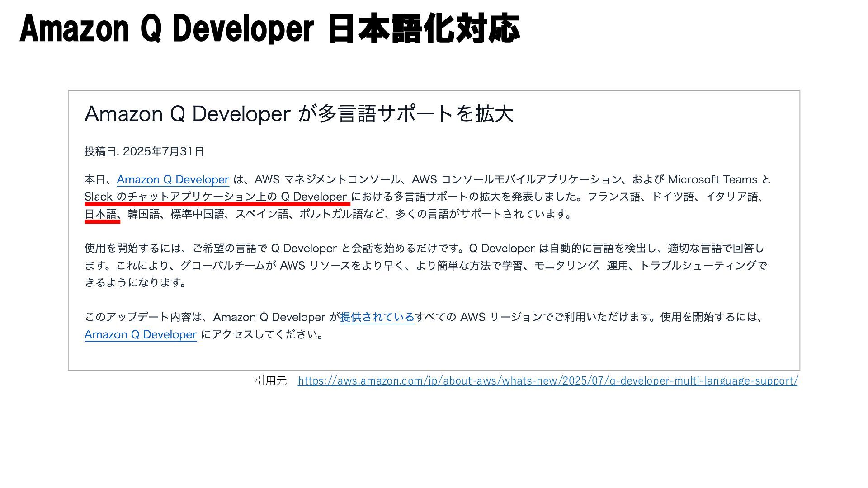Image resolution: width=868 pixels, height=488 pixels.
Task: Follow the 提供されている hyperlink
Action: (377, 317)
